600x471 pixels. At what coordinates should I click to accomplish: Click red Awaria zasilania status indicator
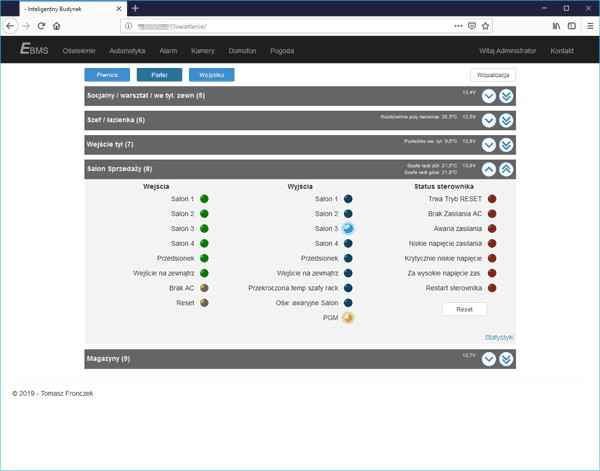pos(492,229)
